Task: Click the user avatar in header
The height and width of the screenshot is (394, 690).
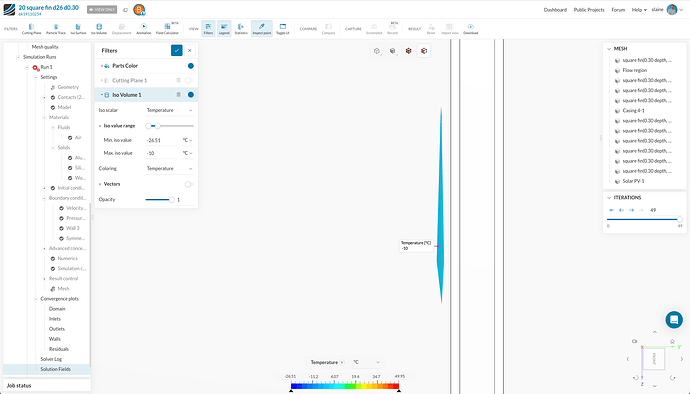Action: pyautogui.click(x=672, y=9)
